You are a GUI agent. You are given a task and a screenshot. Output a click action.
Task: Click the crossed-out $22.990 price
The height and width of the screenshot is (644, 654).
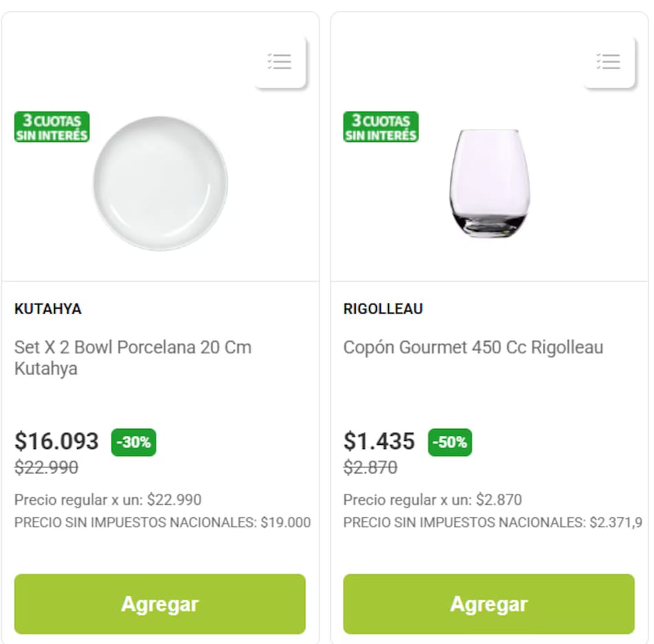(46, 468)
